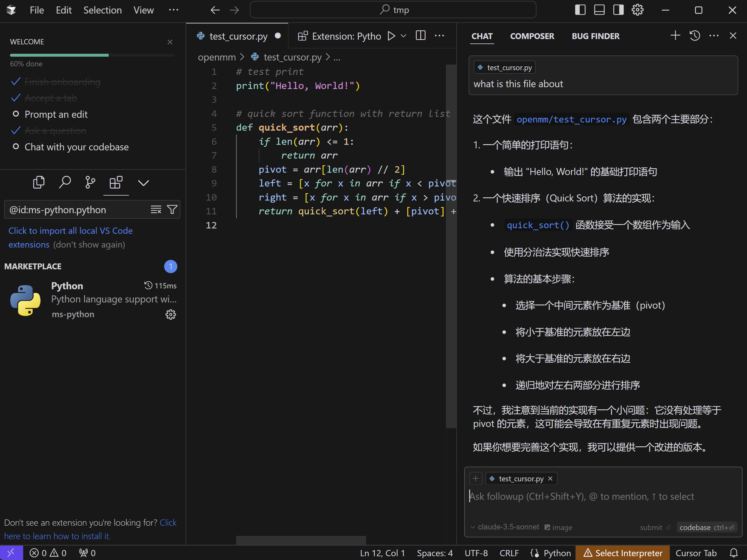Expand additional sidebar views chevron

(x=143, y=183)
